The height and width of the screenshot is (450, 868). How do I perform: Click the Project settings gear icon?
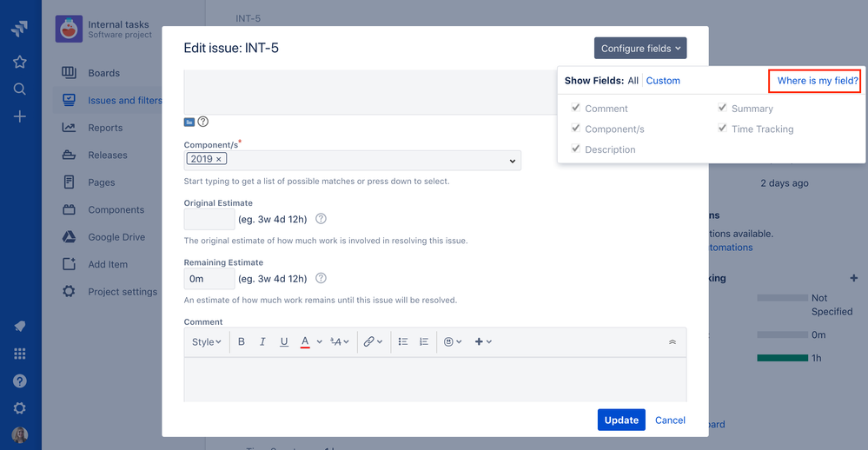click(69, 291)
